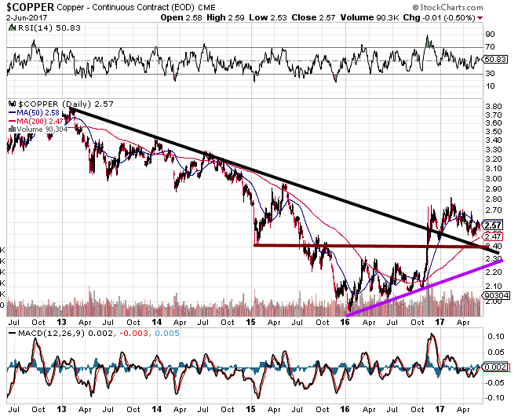Click the candlestick icon beside $COPPER (Daily)

click(10, 104)
